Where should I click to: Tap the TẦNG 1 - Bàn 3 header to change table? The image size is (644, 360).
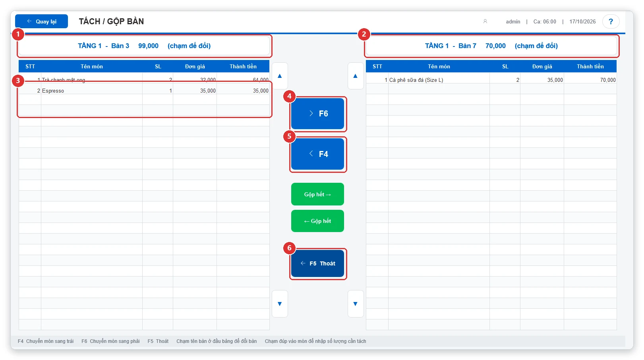[144, 46]
